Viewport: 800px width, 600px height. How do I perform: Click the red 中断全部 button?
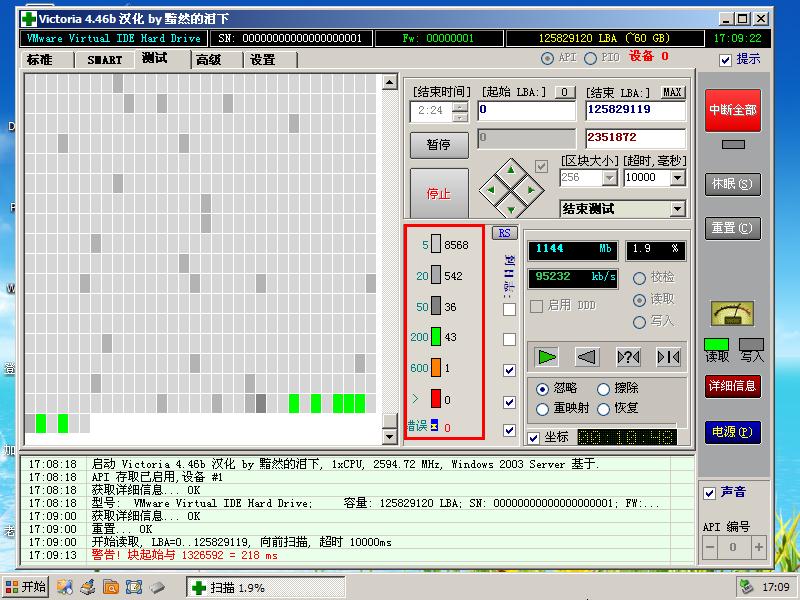pyautogui.click(x=733, y=110)
